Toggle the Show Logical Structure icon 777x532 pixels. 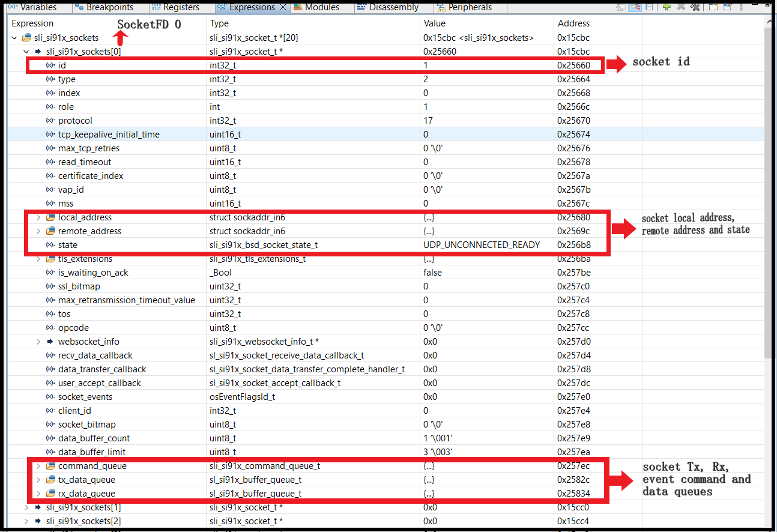point(635,7)
